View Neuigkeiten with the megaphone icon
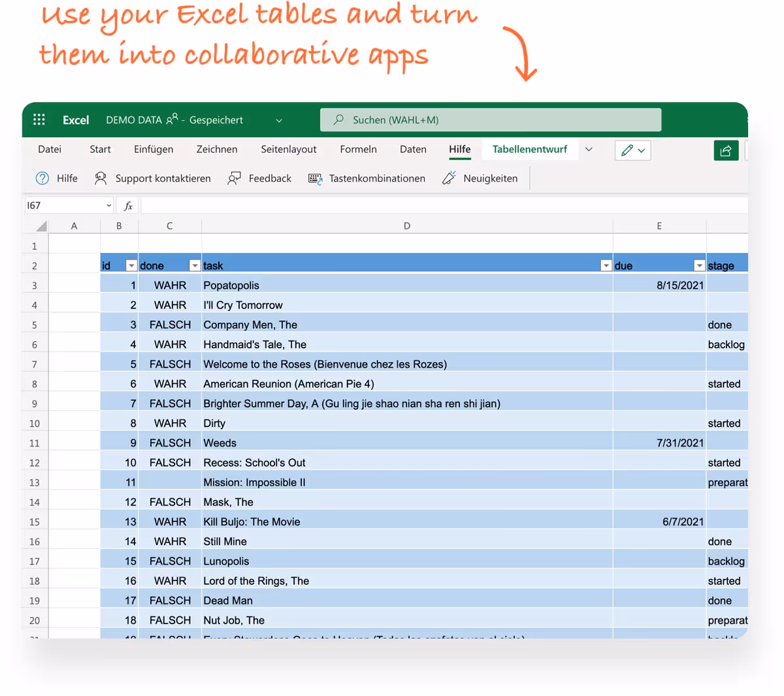This screenshot has height=696, width=784. 448,178
